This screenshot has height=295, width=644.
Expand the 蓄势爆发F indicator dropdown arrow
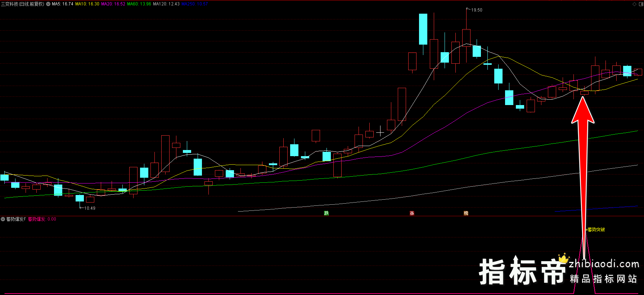[x=3, y=219]
